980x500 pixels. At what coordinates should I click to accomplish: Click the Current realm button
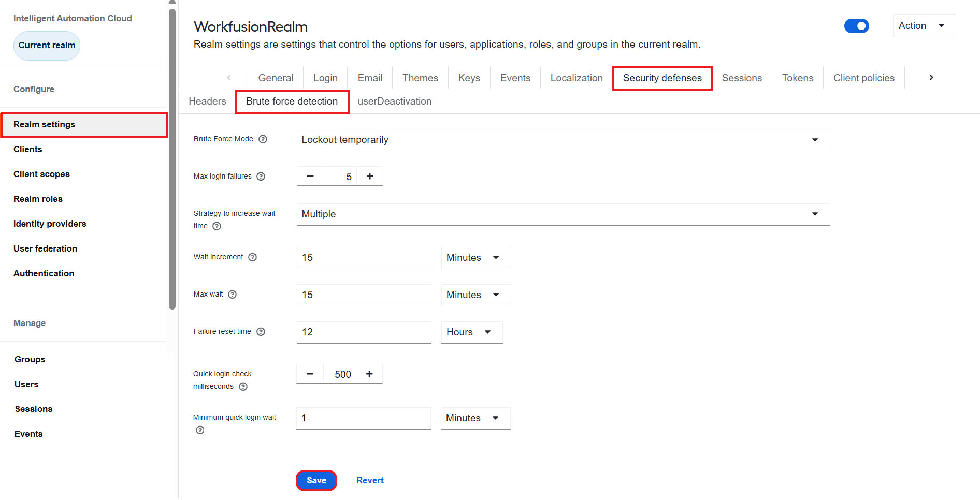coord(47,46)
